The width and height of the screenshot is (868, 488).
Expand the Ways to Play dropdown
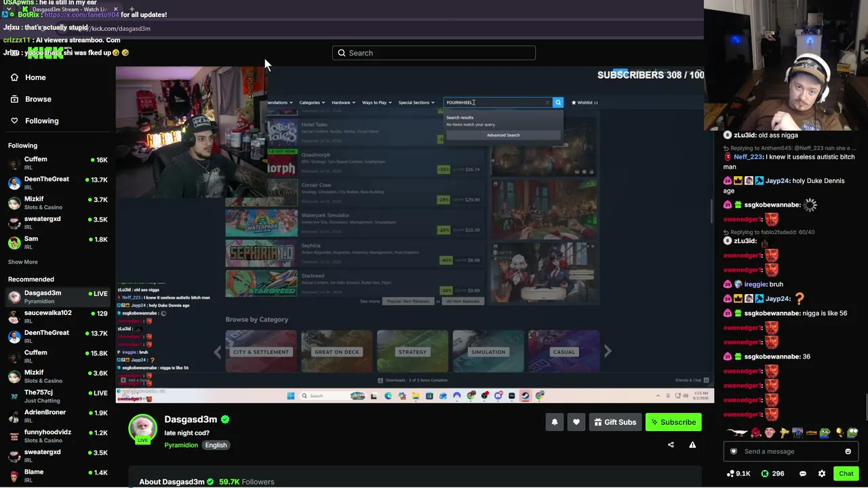376,102
